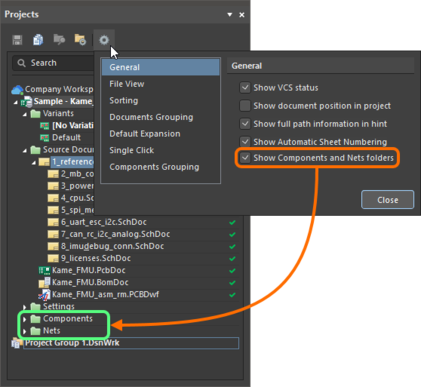
Task: Click the Kame_FMU_asm_rm.PCBDwf file icon
Action: point(44,295)
